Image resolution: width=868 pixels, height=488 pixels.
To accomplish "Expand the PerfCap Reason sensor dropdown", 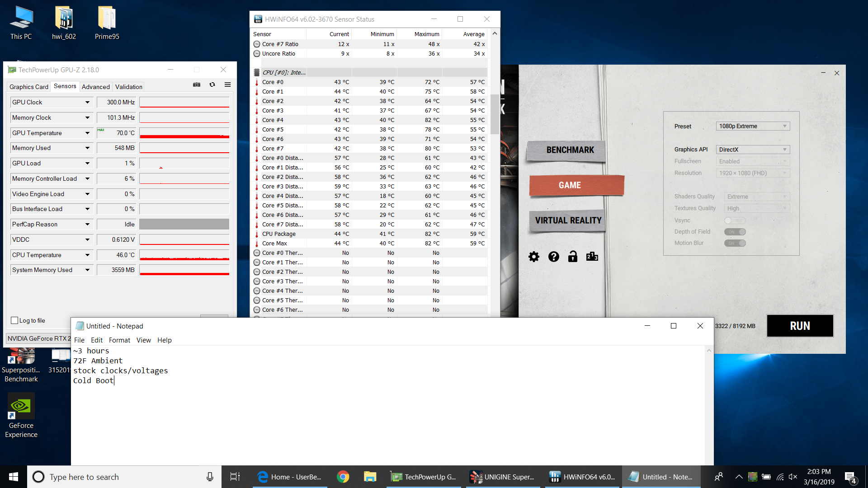I will point(87,225).
